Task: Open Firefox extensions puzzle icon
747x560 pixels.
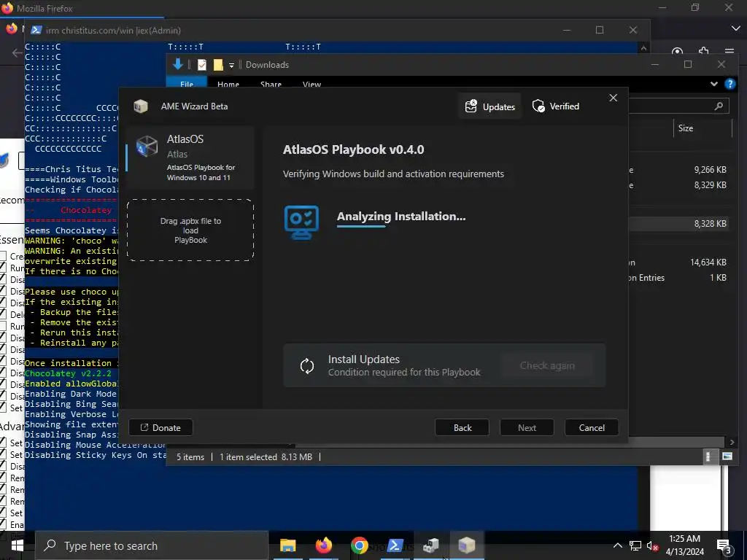Action: tap(703, 52)
